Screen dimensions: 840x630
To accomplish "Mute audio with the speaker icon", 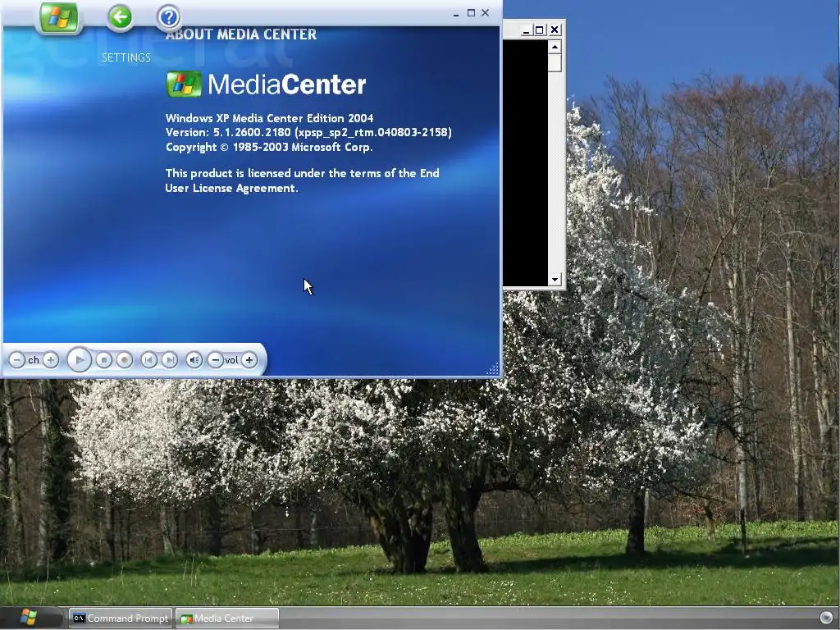I will point(194,360).
